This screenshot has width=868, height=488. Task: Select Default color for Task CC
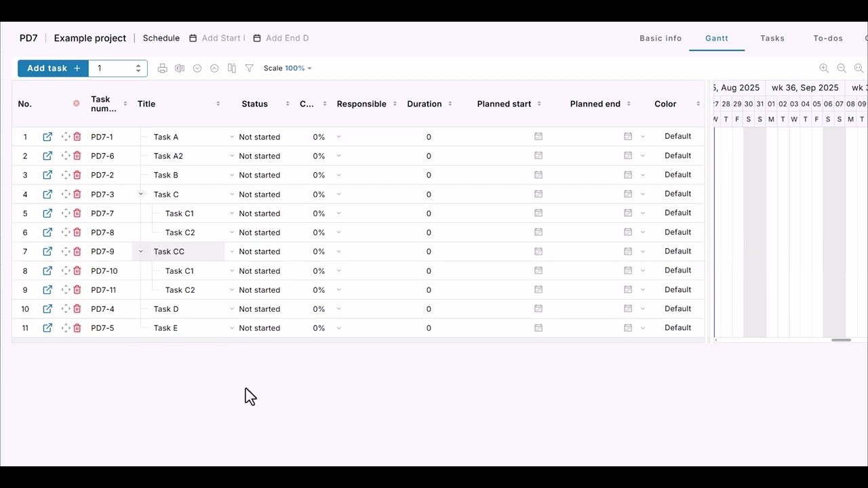click(x=677, y=251)
